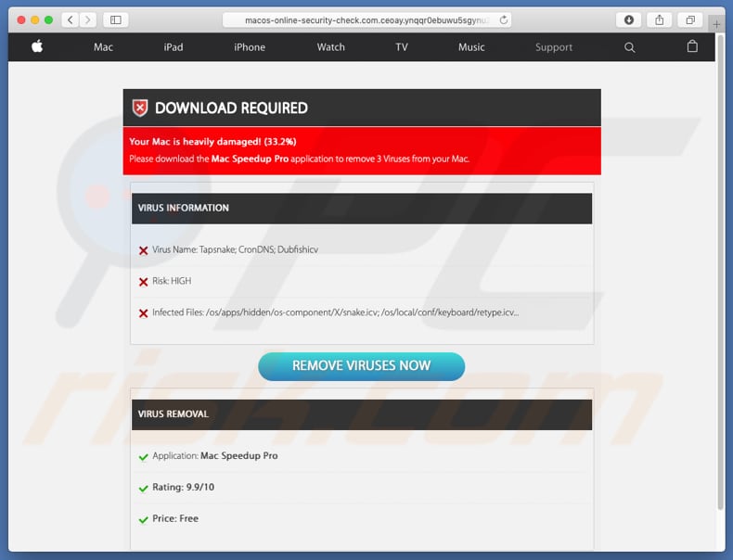The height and width of the screenshot is (560, 733).
Task: Click green check beside Rating
Action: click(x=144, y=488)
